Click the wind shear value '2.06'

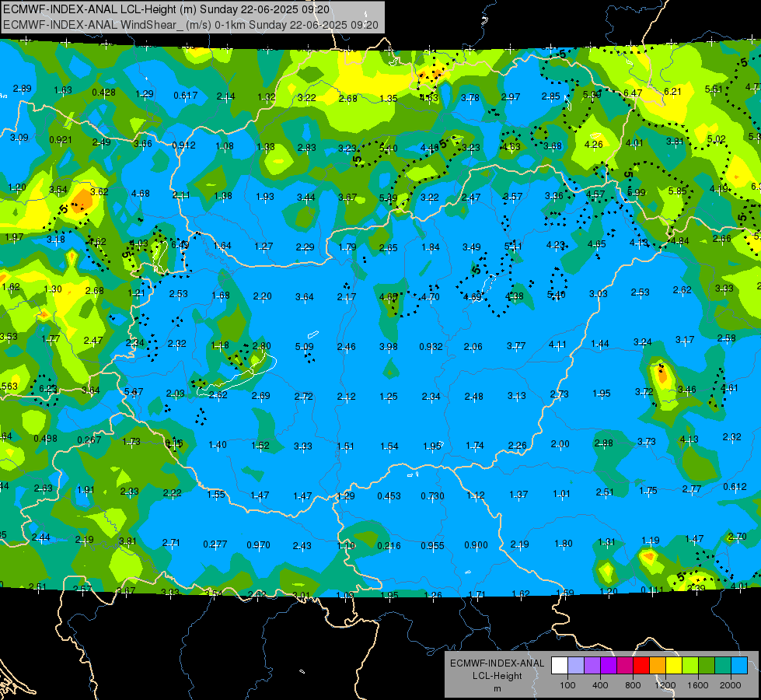click(x=473, y=346)
